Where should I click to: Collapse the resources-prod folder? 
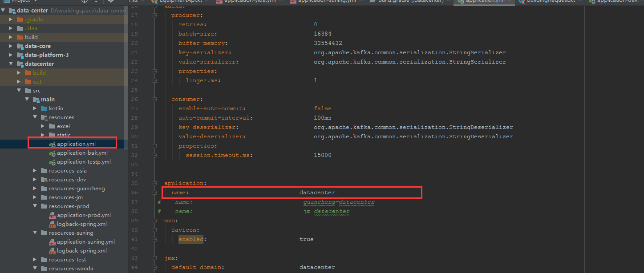pyautogui.click(x=35, y=206)
